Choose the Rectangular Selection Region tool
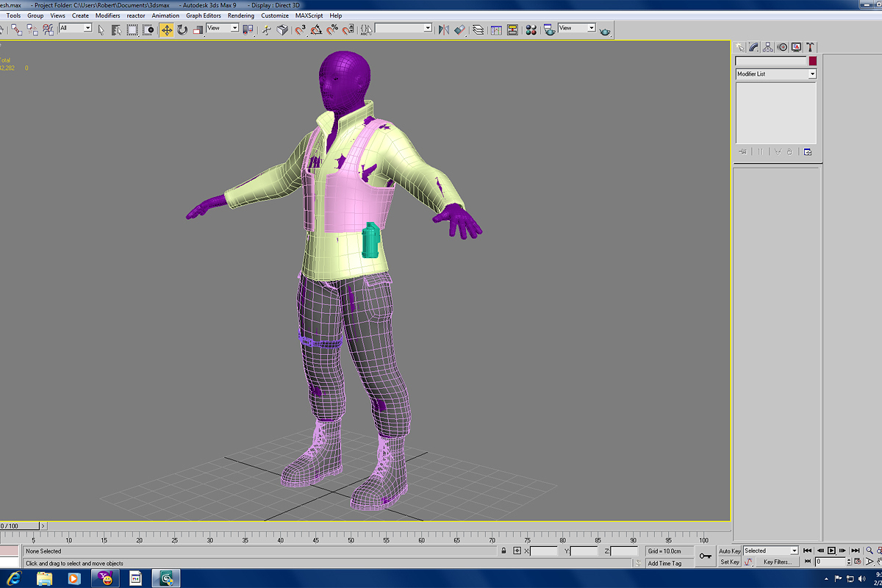This screenshot has height=588, width=882. click(132, 29)
